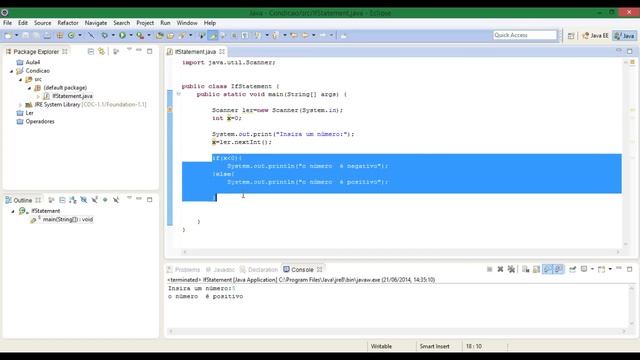Screen dimensions: 640x360
Task: Open the Edit menu
Action: pyautogui.click(x=23, y=23)
